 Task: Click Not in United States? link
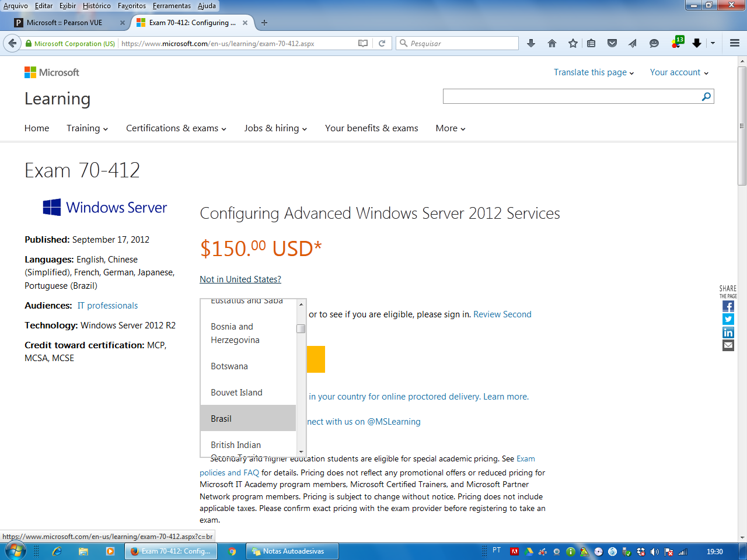click(x=240, y=279)
